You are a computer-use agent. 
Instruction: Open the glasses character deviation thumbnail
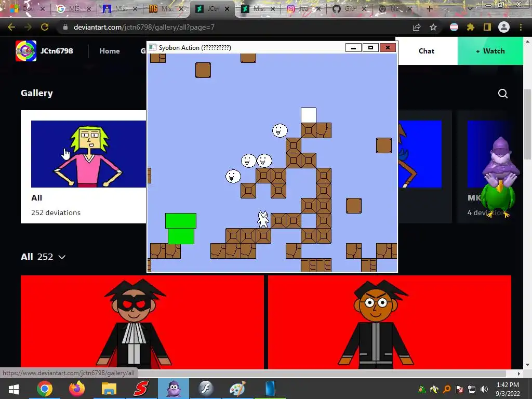click(390, 322)
